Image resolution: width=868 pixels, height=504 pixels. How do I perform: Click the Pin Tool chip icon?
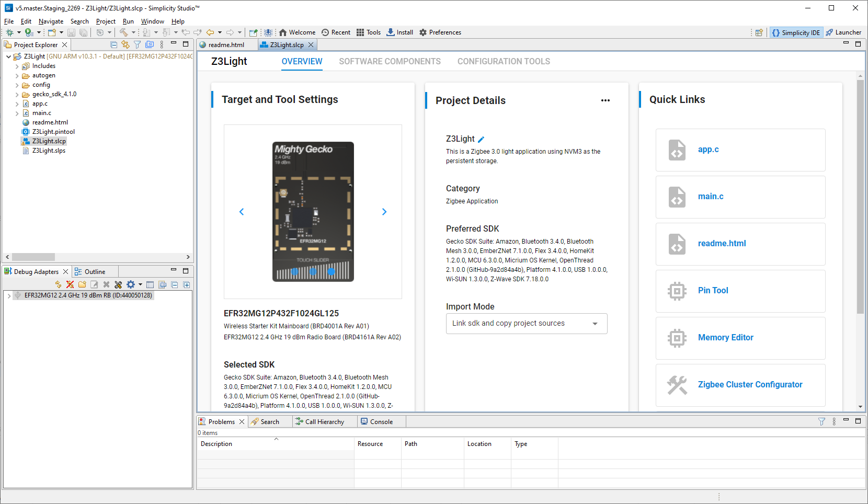pyautogui.click(x=677, y=291)
